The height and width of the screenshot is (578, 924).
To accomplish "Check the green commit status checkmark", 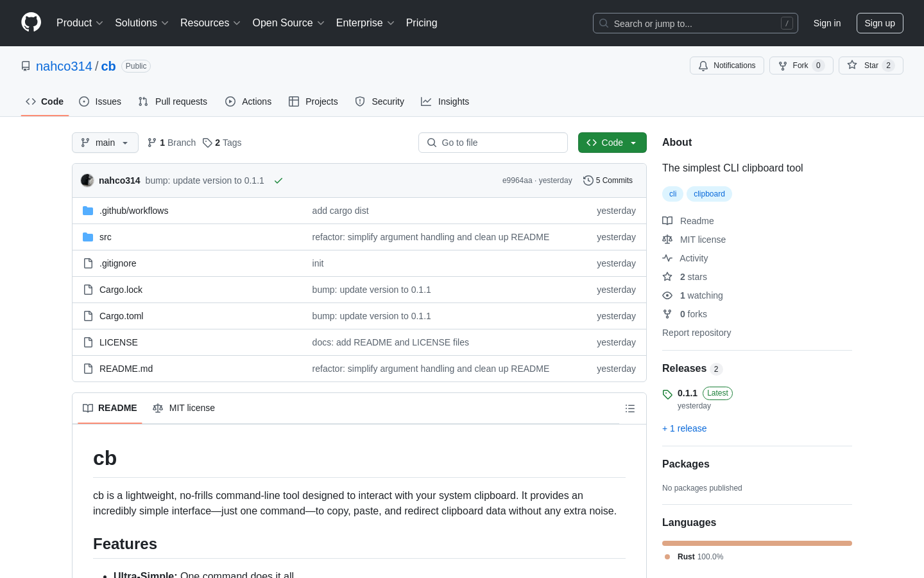I will point(278,180).
